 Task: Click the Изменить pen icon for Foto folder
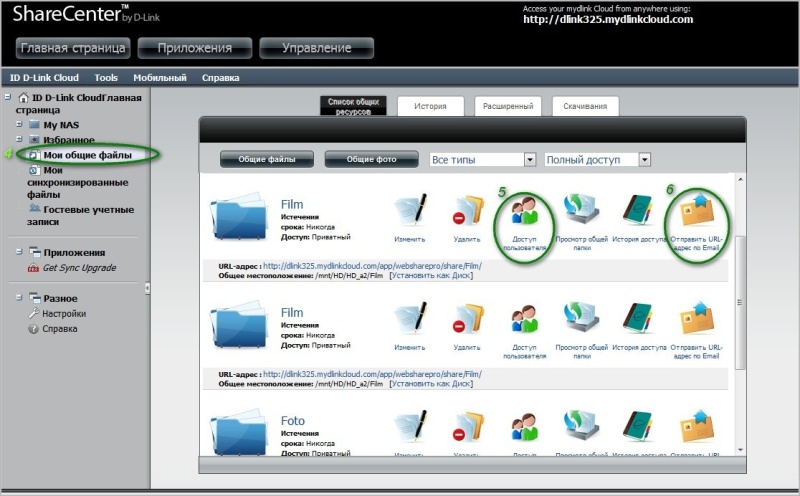coord(410,426)
